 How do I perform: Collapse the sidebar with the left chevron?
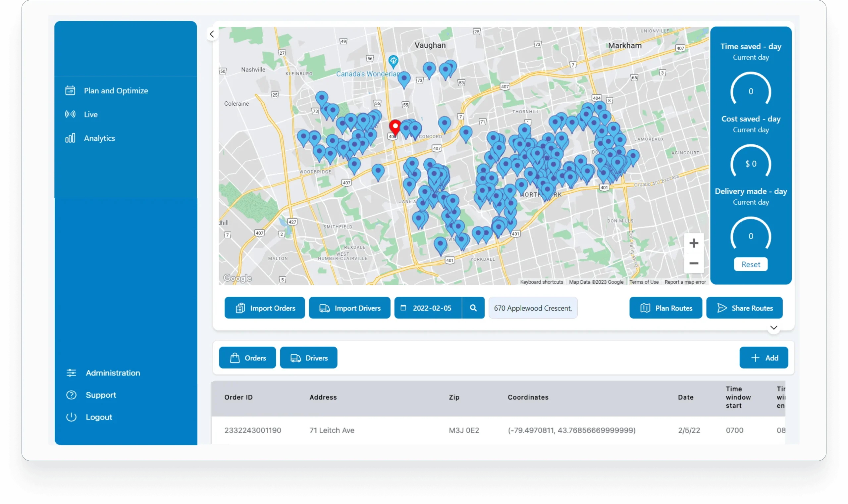(x=212, y=34)
